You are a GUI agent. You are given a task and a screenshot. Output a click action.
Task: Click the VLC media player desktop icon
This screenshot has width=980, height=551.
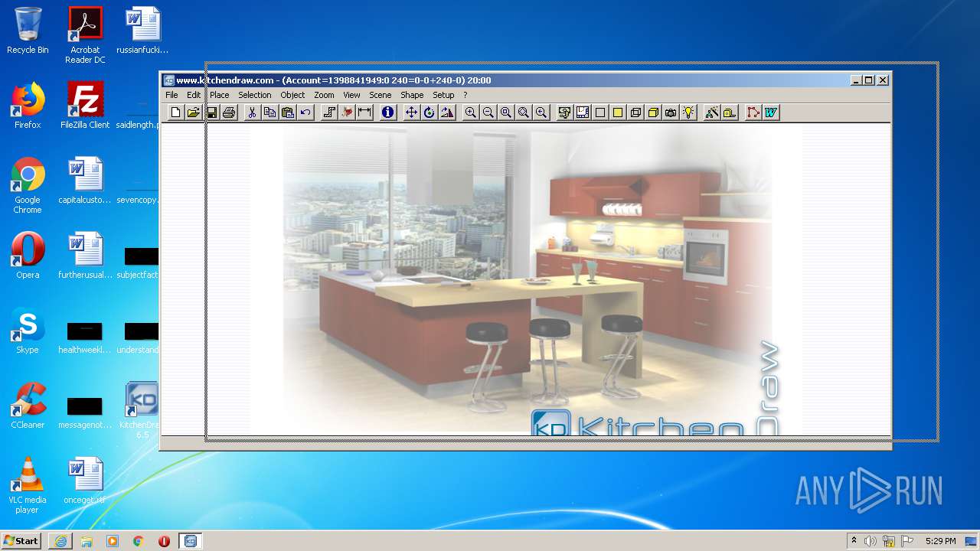pyautogui.click(x=28, y=485)
